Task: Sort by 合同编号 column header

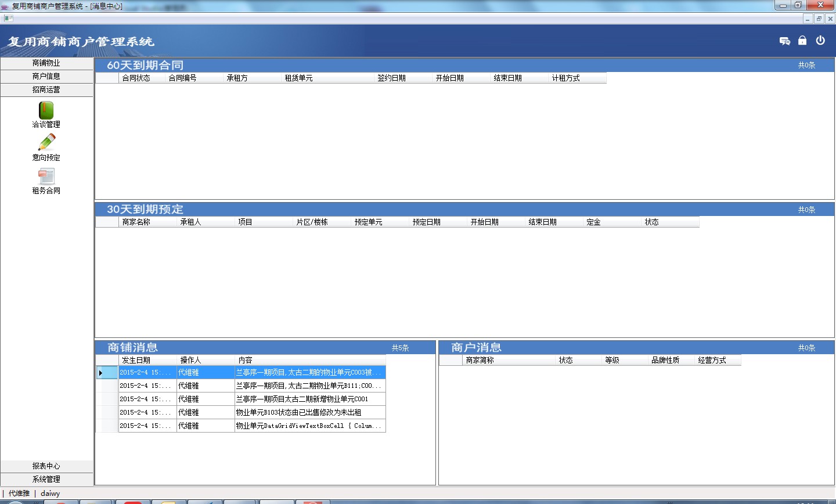Action: click(x=194, y=78)
